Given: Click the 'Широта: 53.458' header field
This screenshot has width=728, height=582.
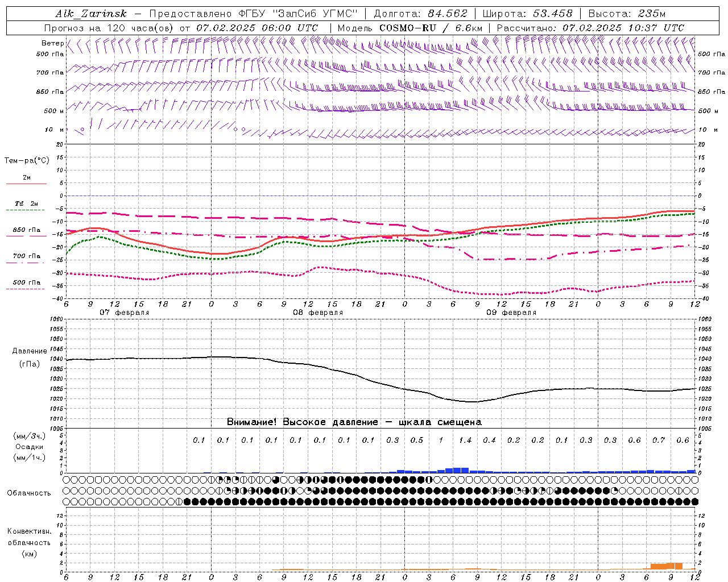Looking at the screenshot, I should point(527,14).
